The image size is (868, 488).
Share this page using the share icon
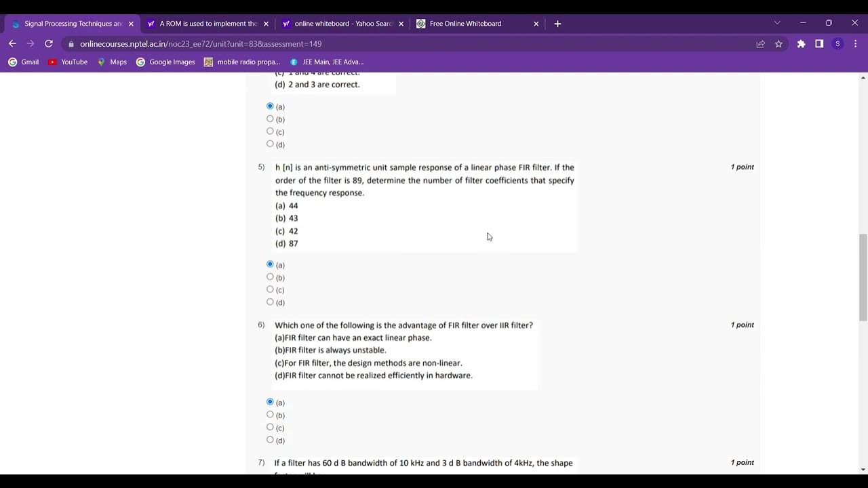pyautogui.click(x=760, y=44)
